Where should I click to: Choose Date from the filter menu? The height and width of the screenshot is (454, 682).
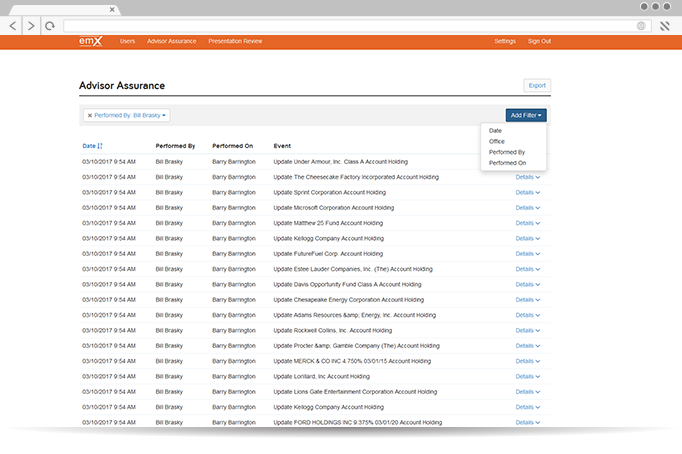tap(495, 130)
